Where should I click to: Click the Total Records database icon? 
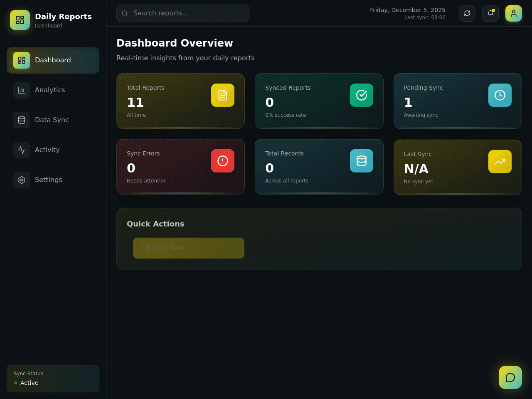[362, 161]
